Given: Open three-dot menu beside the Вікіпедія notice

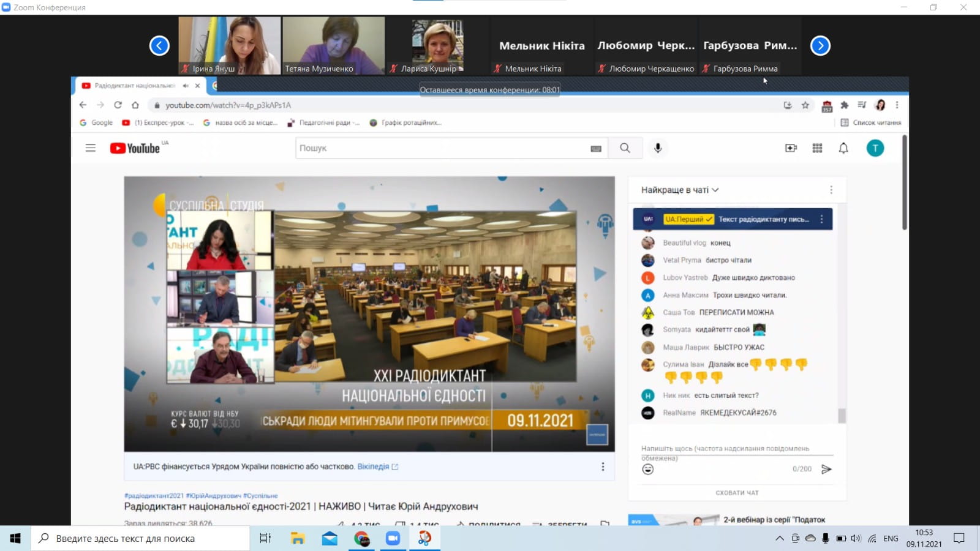Looking at the screenshot, I should [x=603, y=467].
